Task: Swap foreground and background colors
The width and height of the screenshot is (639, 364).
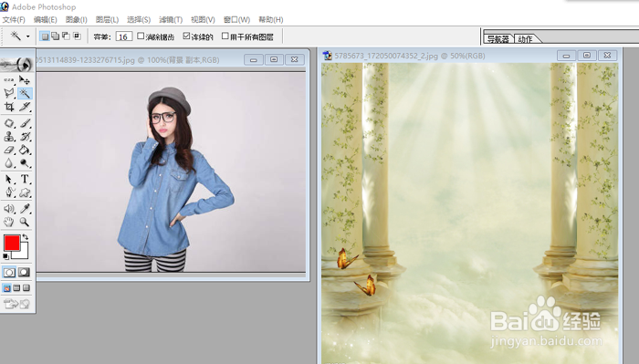Action: pyautogui.click(x=26, y=236)
